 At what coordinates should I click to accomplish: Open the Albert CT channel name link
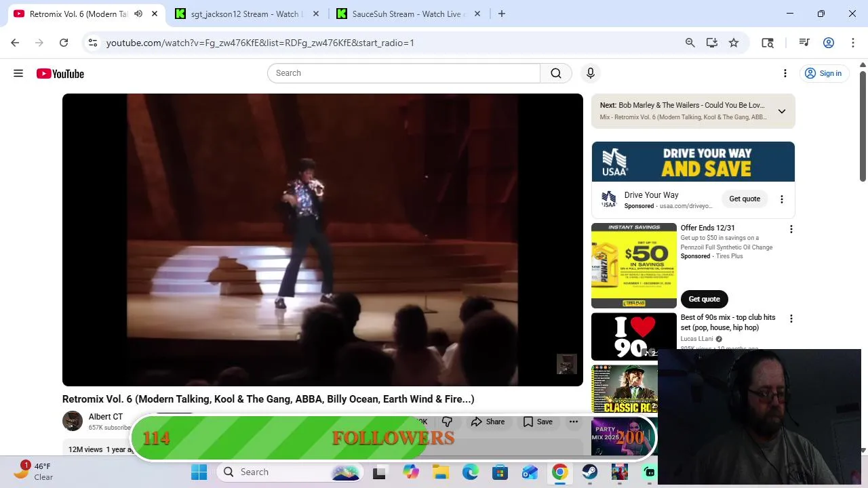click(x=106, y=417)
